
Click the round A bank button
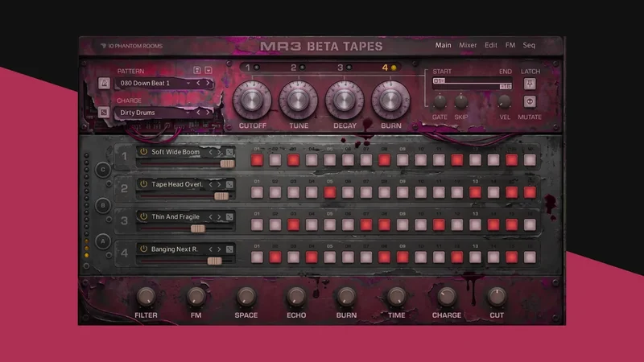(103, 241)
